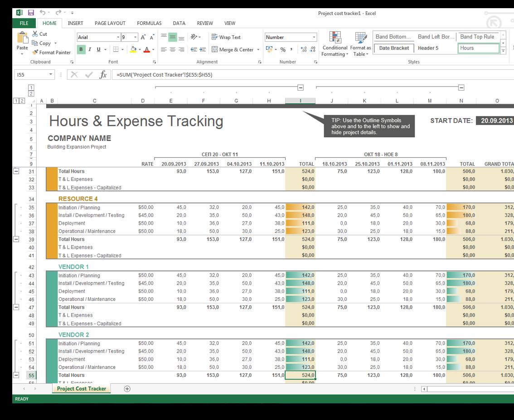This screenshot has width=514, height=420.
Task: Click Merge & Center button
Action: click(x=233, y=50)
